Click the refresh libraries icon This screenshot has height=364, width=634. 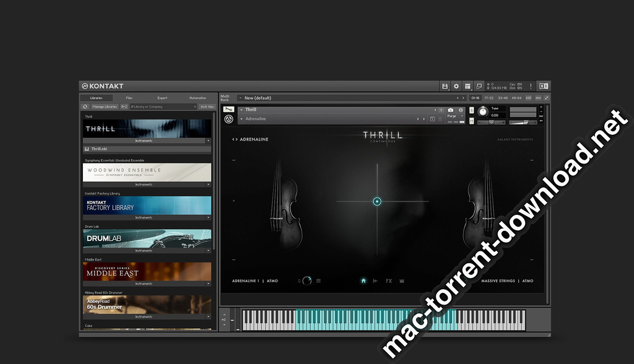85,106
